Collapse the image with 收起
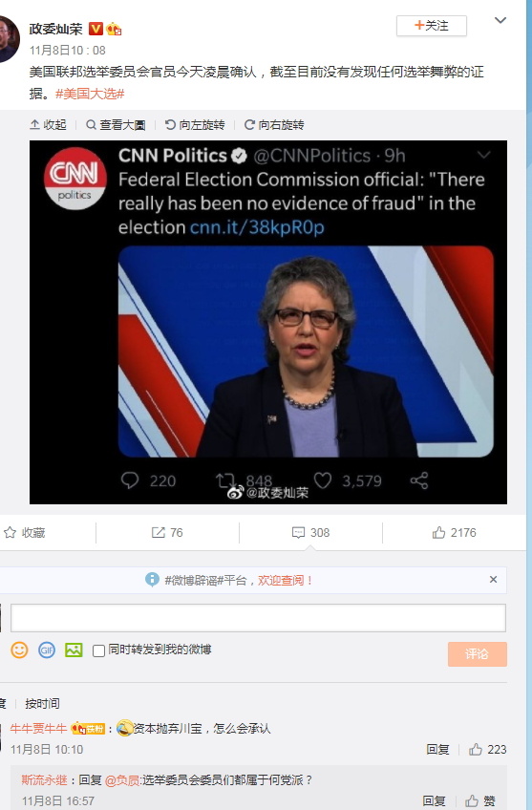 click(x=48, y=124)
